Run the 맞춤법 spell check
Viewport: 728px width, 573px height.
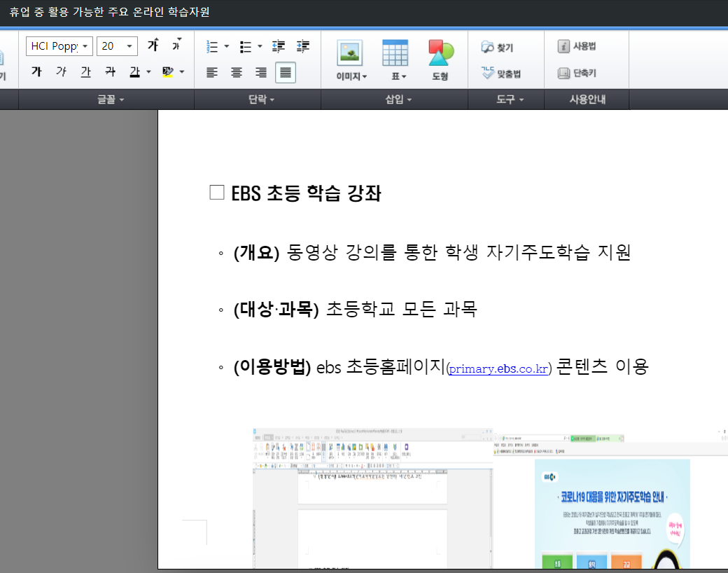click(x=501, y=73)
